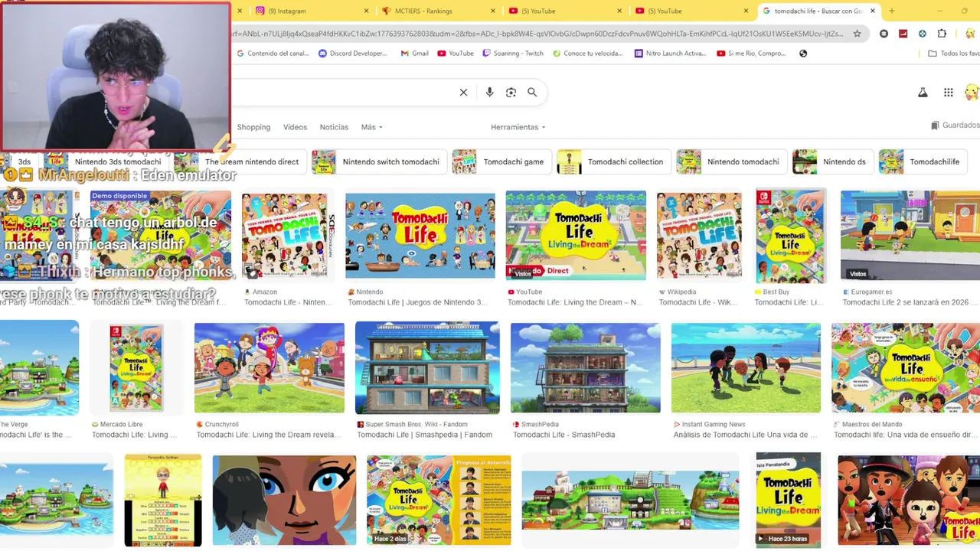Open Nitro Launch Activa bookmark

pos(670,54)
